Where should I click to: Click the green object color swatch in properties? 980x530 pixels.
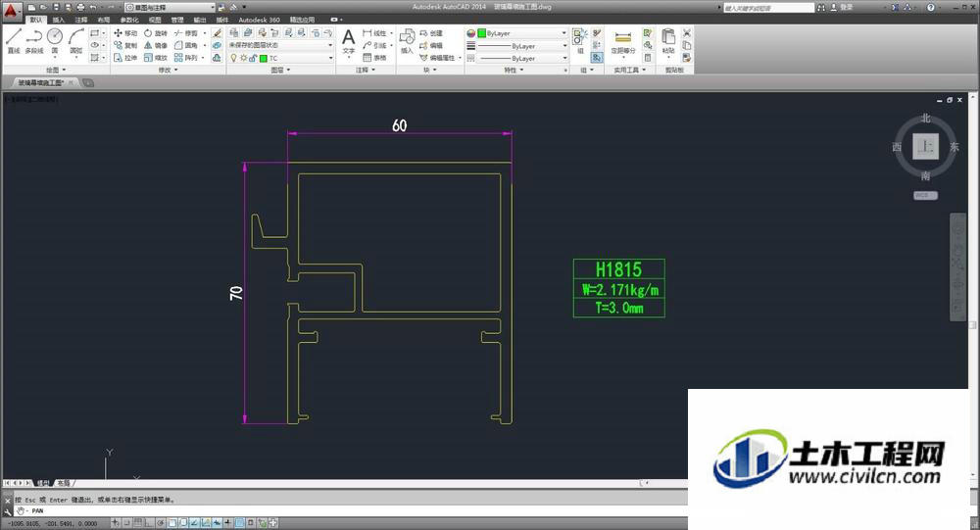point(481,33)
